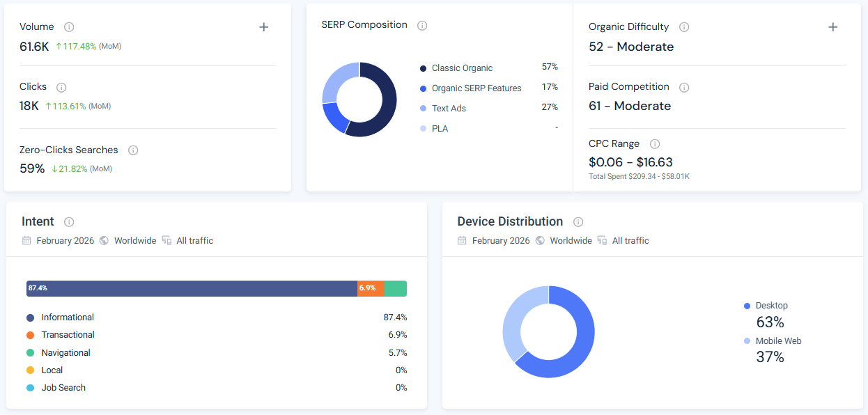Click the PLA legend dot

(424, 129)
